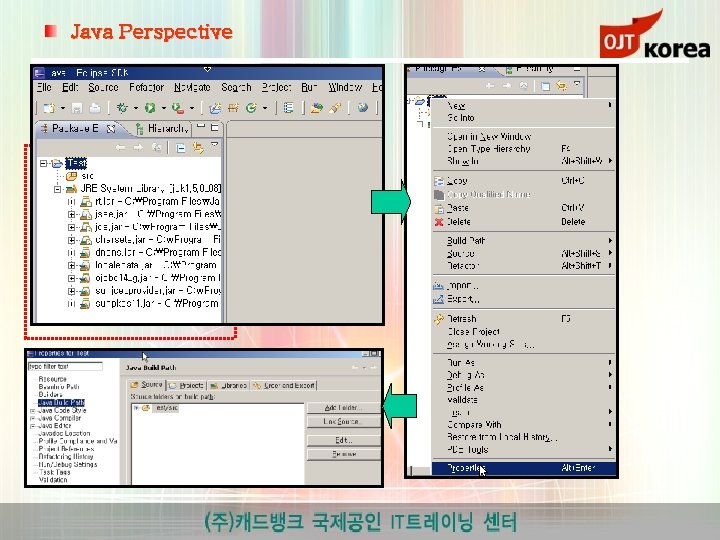Switch to Projects tab in Build Path

[186, 385]
